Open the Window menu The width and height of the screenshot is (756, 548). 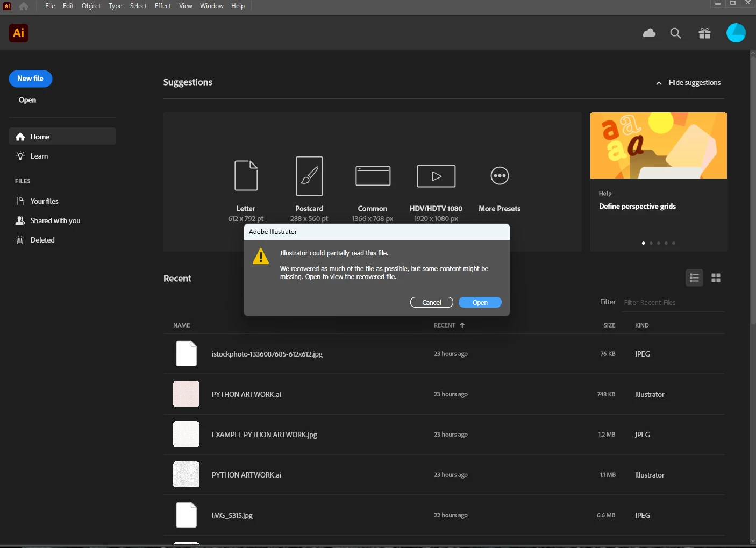212,6
